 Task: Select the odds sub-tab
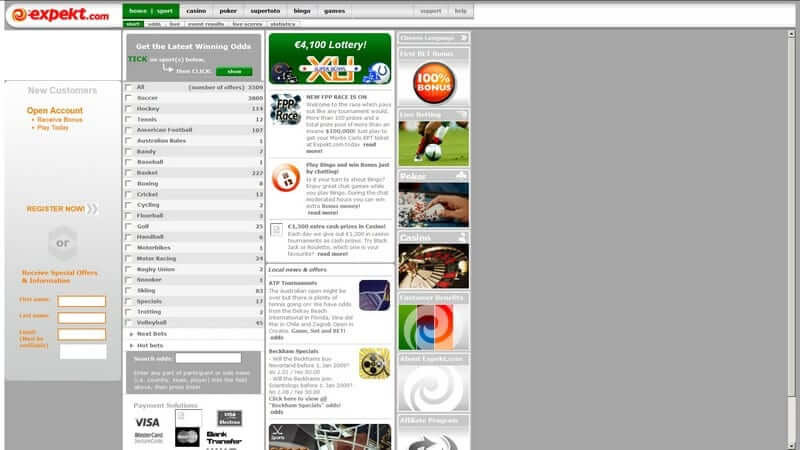[154, 24]
